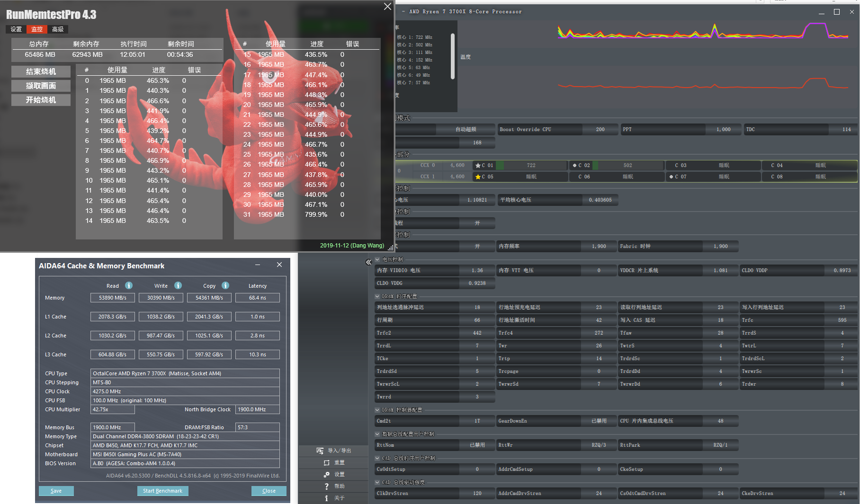This screenshot has height=504, width=860.
Task: Click the 重置 reset icon in sidebar
Action: (x=326, y=462)
